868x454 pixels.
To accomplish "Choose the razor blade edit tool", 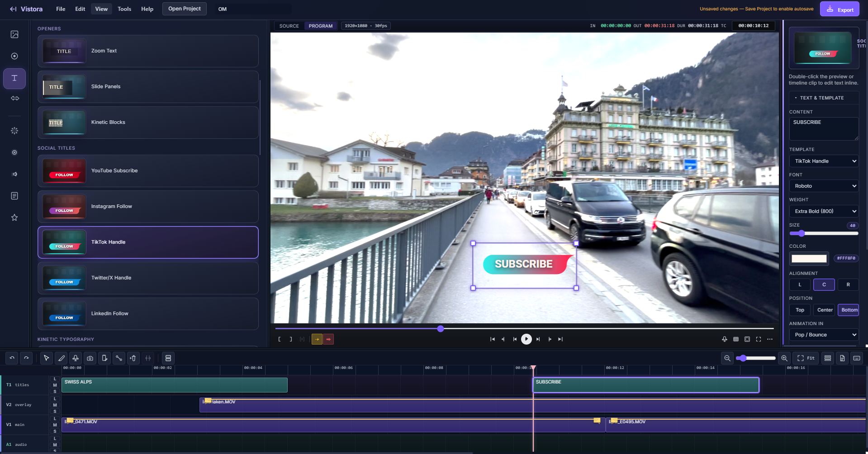I will (61, 358).
